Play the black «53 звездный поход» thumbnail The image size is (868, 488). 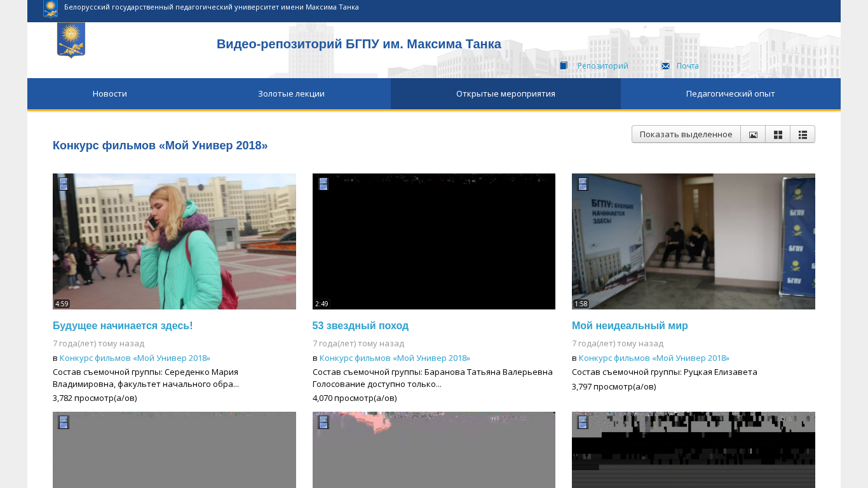click(434, 241)
